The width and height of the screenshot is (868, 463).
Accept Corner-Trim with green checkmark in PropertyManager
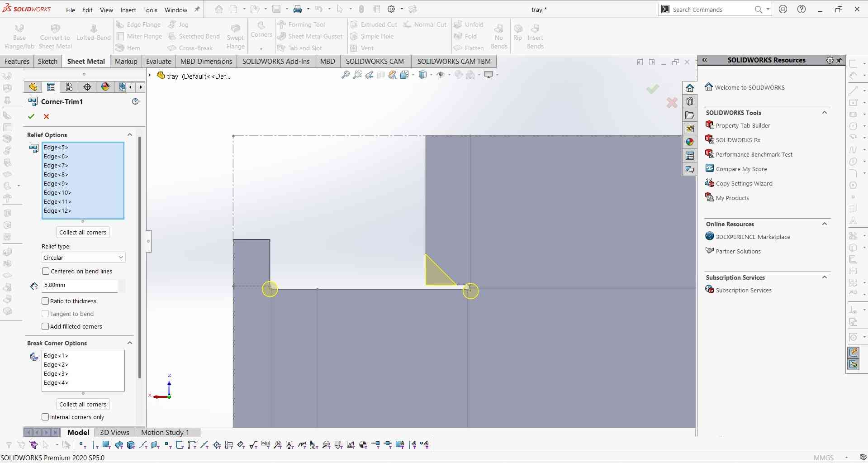tap(31, 116)
